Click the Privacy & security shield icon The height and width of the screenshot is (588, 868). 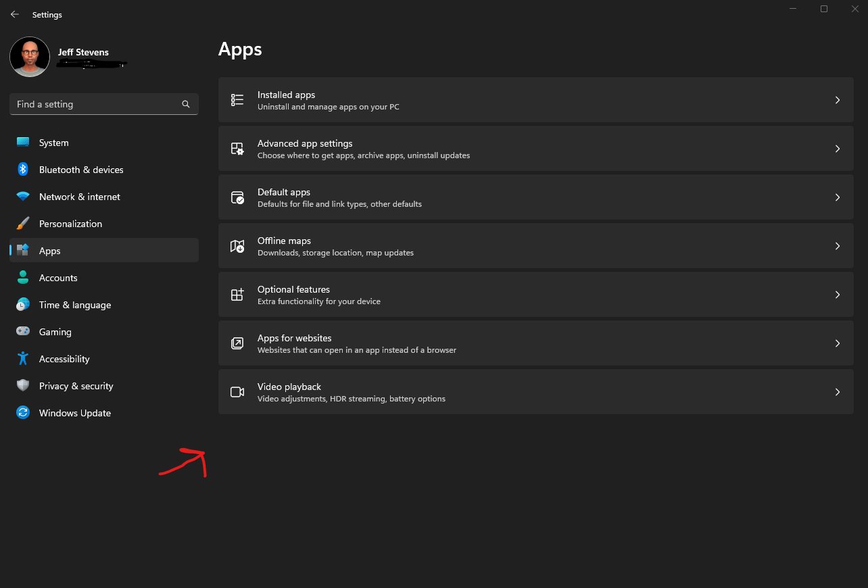coord(23,385)
